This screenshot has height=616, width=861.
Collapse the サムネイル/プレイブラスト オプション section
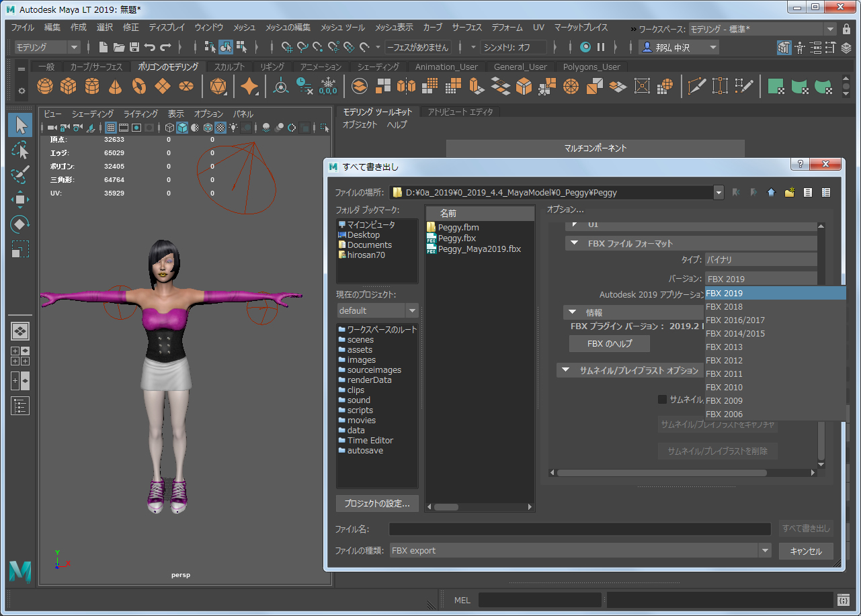566,370
